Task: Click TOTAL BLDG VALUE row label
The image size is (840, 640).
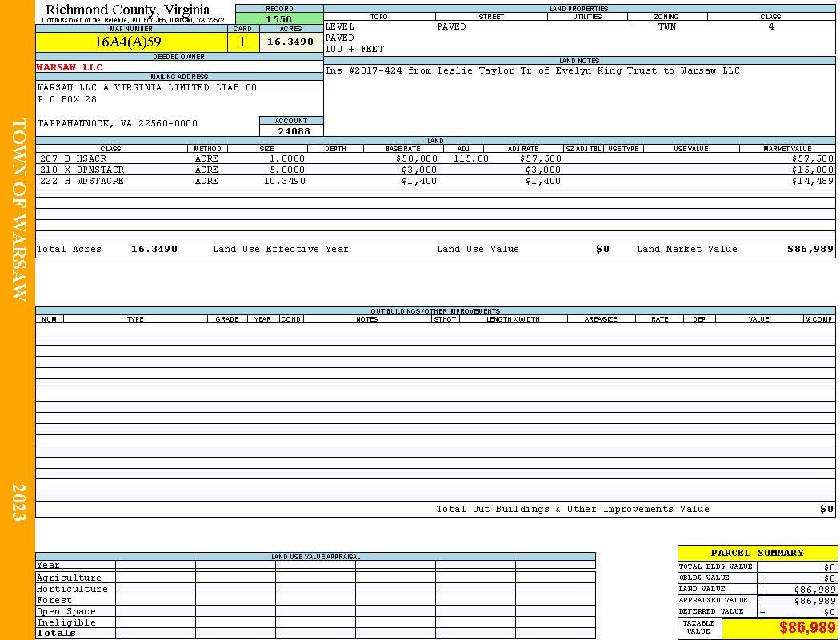Action: pos(716,566)
